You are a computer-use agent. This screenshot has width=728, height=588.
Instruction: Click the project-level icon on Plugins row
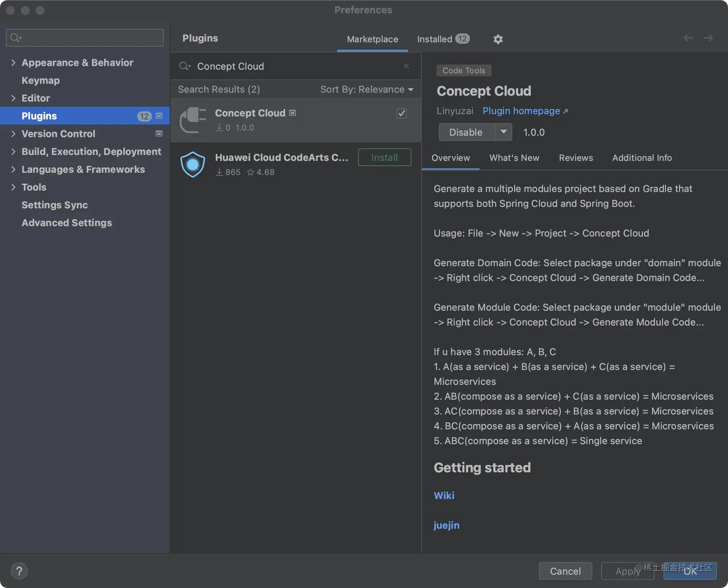click(x=159, y=116)
